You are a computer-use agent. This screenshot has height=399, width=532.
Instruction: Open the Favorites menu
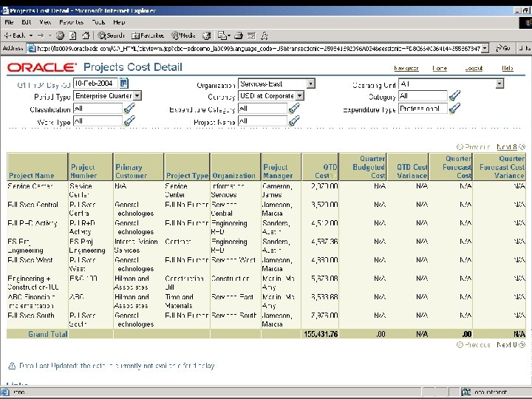(x=71, y=22)
